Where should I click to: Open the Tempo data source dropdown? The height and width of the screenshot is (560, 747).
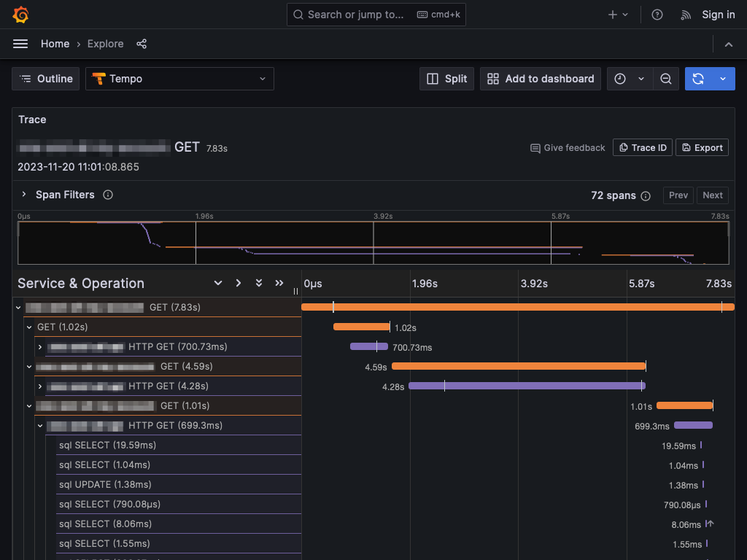pos(179,79)
